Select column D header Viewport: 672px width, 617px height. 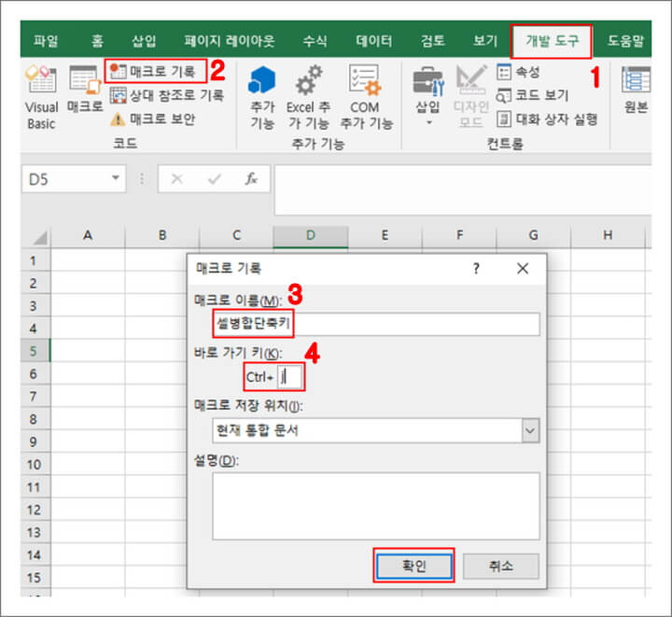pyautogui.click(x=311, y=235)
